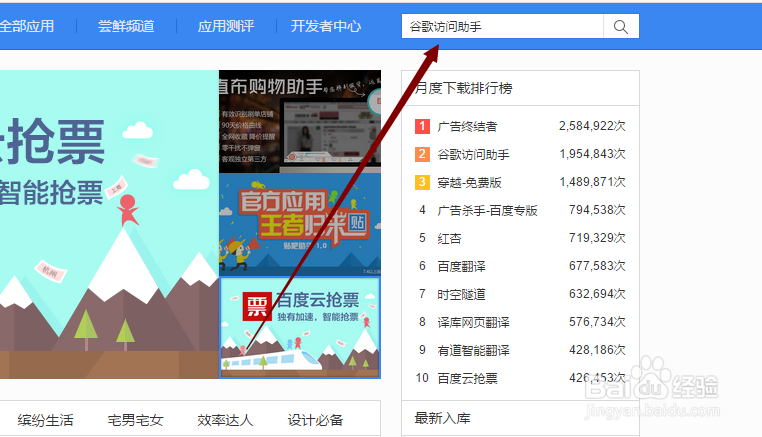The width and height of the screenshot is (762, 437).
Task: Open 穿越-免费版 in the ranking list
Action: [469, 183]
